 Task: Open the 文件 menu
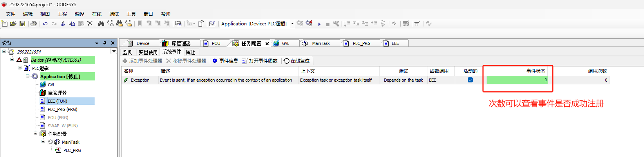click(x=11, y=14)
